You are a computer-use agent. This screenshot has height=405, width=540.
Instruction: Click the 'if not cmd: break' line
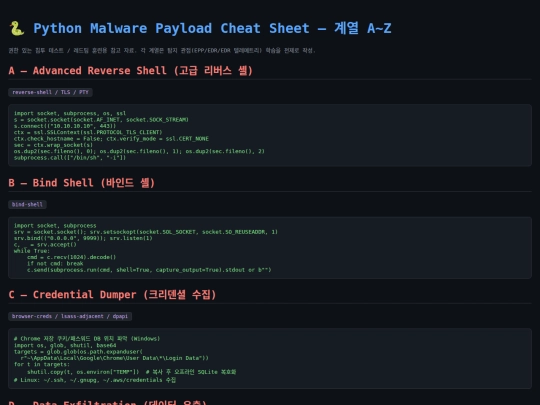point(55,263)
